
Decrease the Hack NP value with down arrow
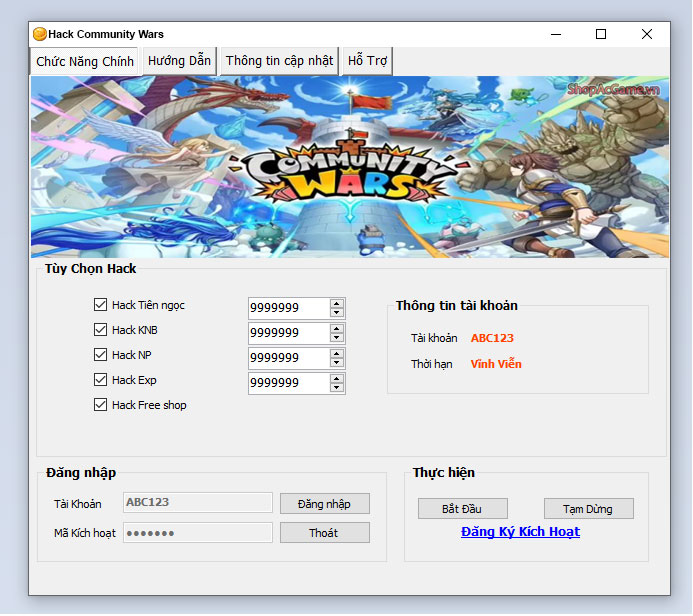pyautogui.click(x=337, y=362)
